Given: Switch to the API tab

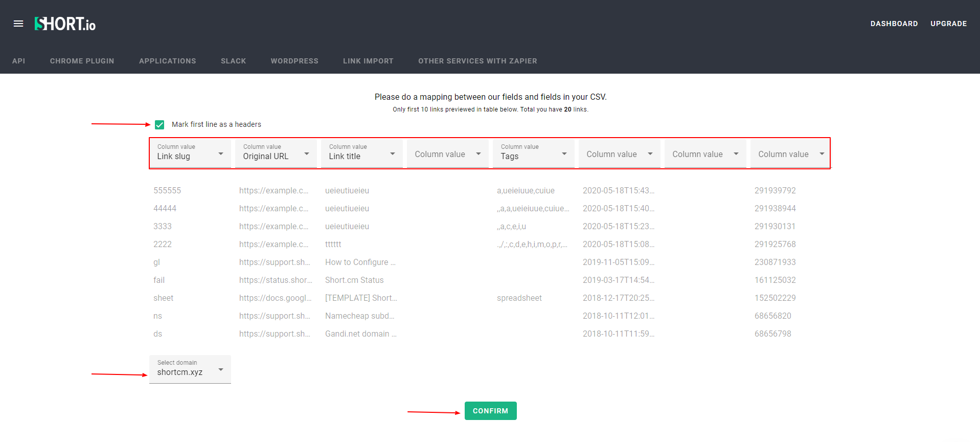Looking at the screenshot, I should (x=19, y=61).
